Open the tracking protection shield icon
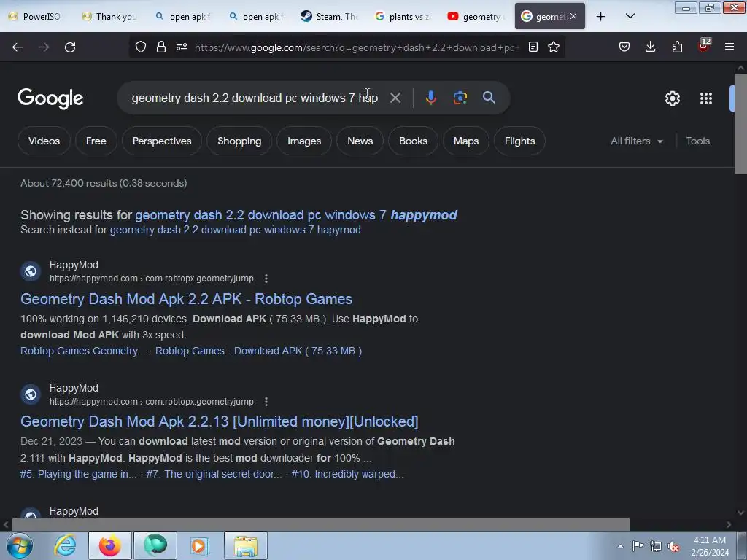 [x=141, y=47]
